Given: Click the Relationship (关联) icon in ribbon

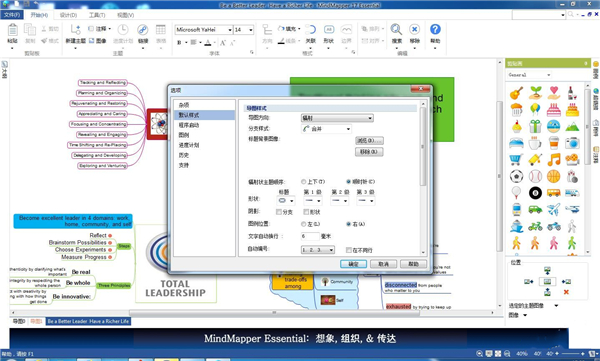Looking at the screenshot, I should point(310,29).
